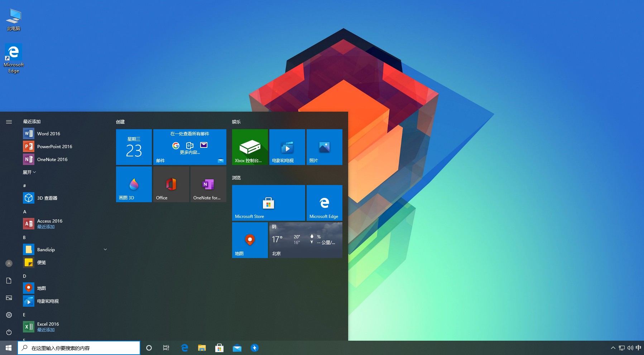Toggle the Start hamburger menu
The image size is (644, 355).
coord(9,122)
